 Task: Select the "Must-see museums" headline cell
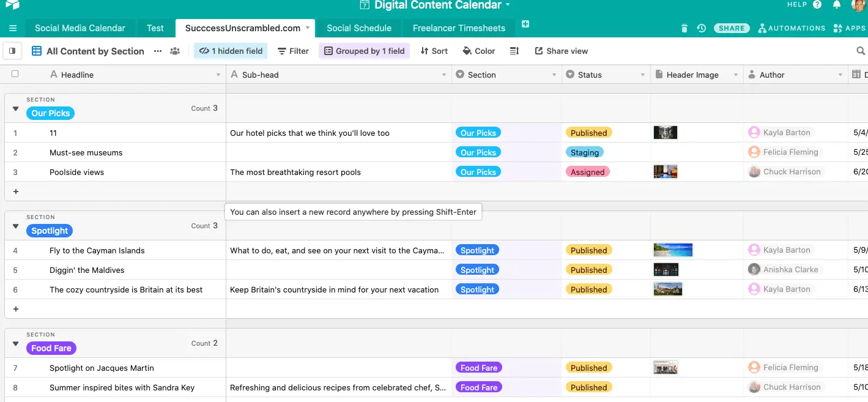[86, 153]
